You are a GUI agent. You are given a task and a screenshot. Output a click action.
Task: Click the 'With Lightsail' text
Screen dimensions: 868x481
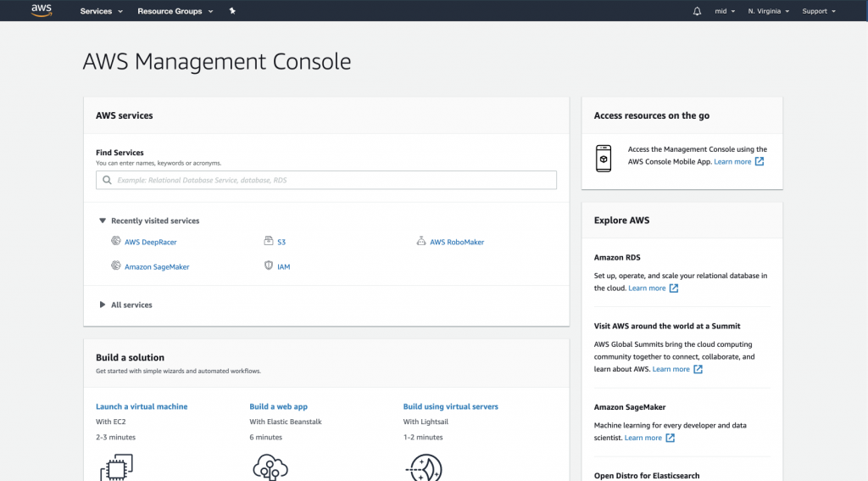point(426,422)
